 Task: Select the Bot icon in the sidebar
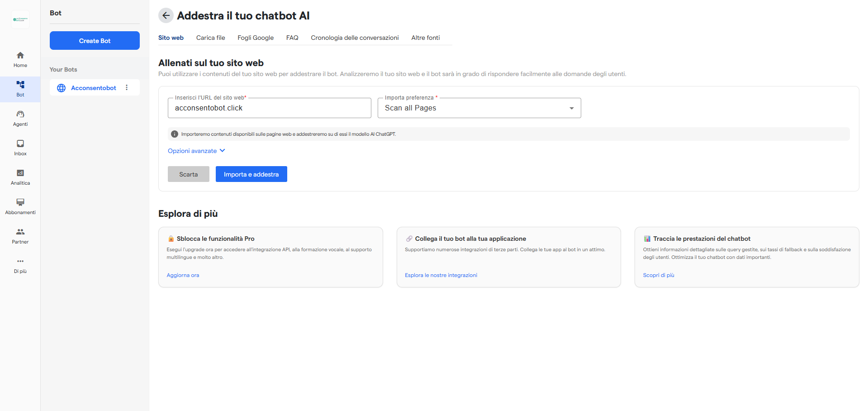click(20, 88)
